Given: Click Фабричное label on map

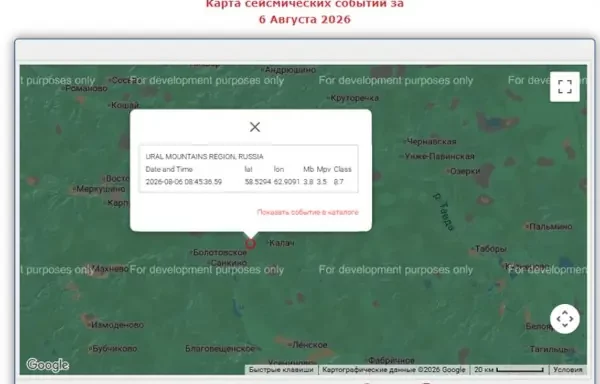Looking at the screenshot, I should pyautogui.click(x=391, y=360).
